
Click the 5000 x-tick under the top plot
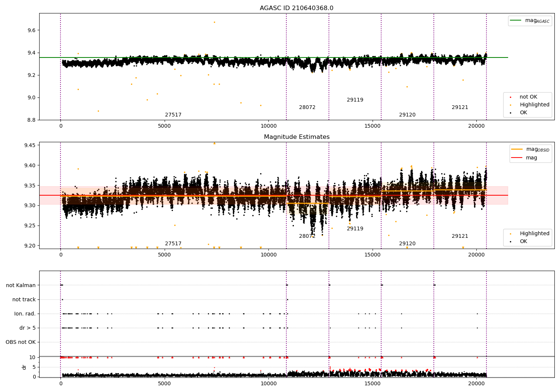pyautogui.click(x=164, y=126)
